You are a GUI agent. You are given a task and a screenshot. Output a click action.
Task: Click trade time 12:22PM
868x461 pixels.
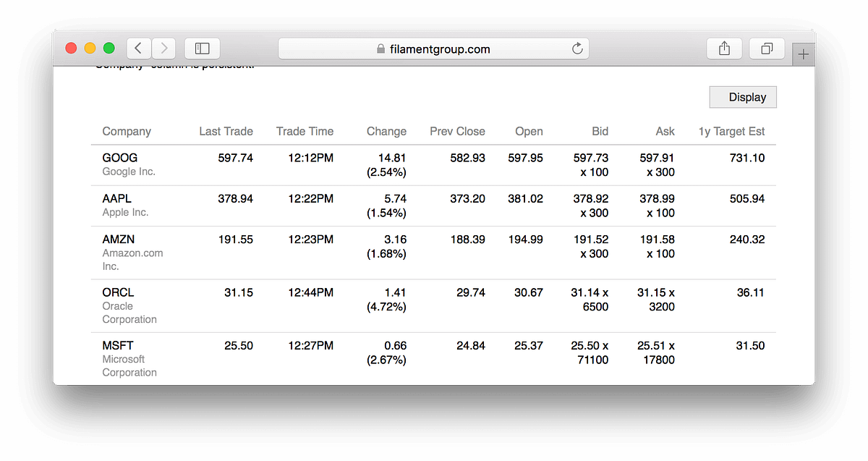tap(311, 198)
